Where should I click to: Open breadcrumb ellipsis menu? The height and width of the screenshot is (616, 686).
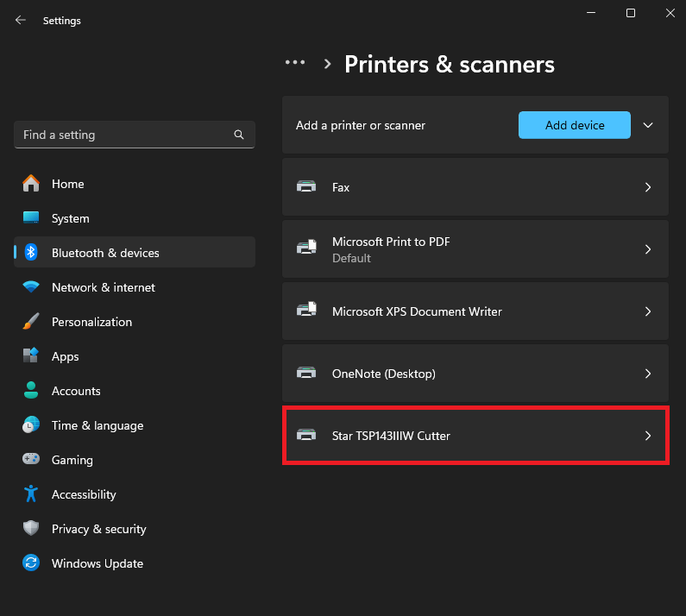tap(295, 62)
